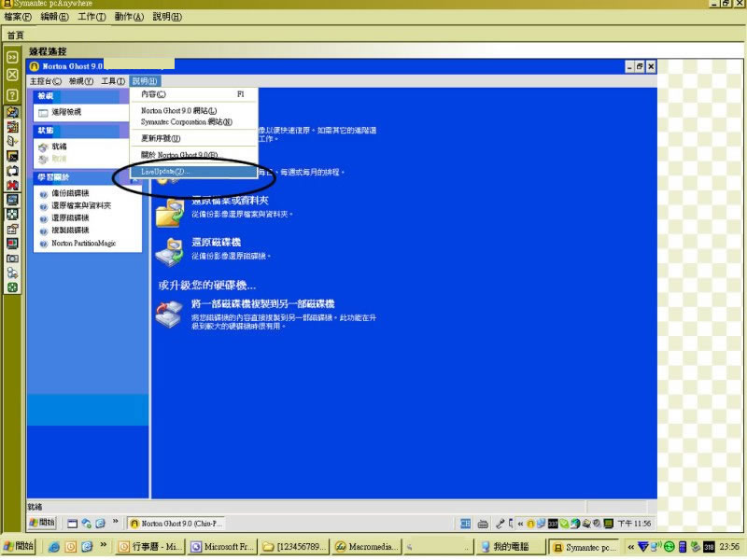Screen dimensions: 747x560
Task: Expand local system tray hidden icons arrow
Action: point(630,547)
